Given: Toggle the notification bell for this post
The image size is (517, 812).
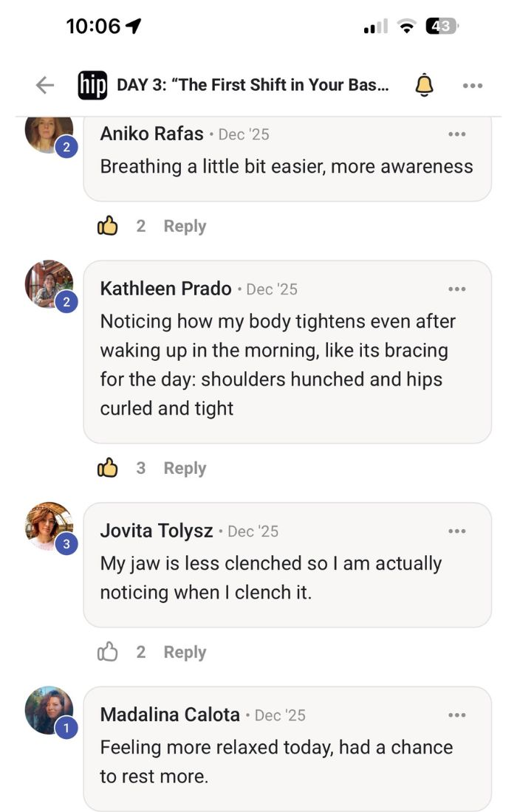Looking at the screenshot, I should tap(424, 86).
